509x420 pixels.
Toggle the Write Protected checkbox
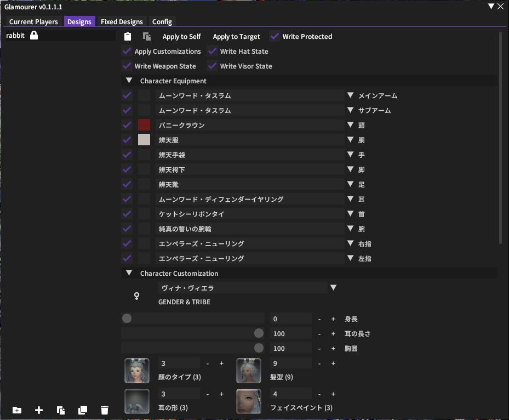(x=275, y=37)
